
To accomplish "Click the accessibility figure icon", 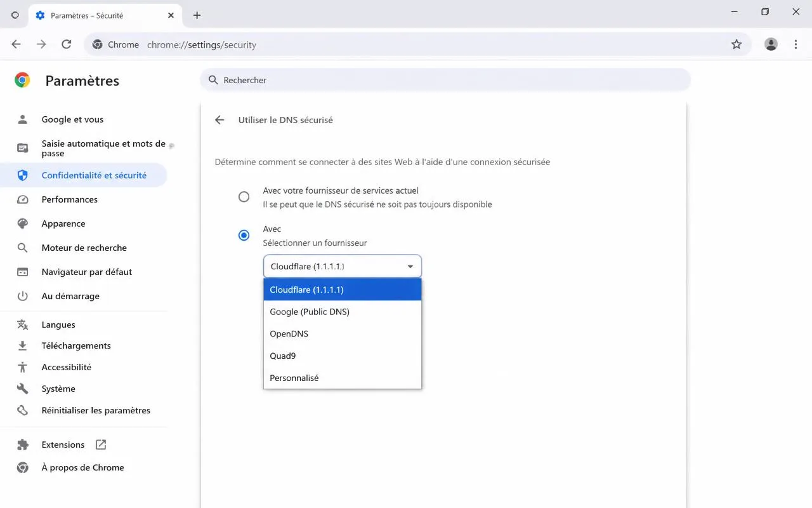I will tap(23, 367).
